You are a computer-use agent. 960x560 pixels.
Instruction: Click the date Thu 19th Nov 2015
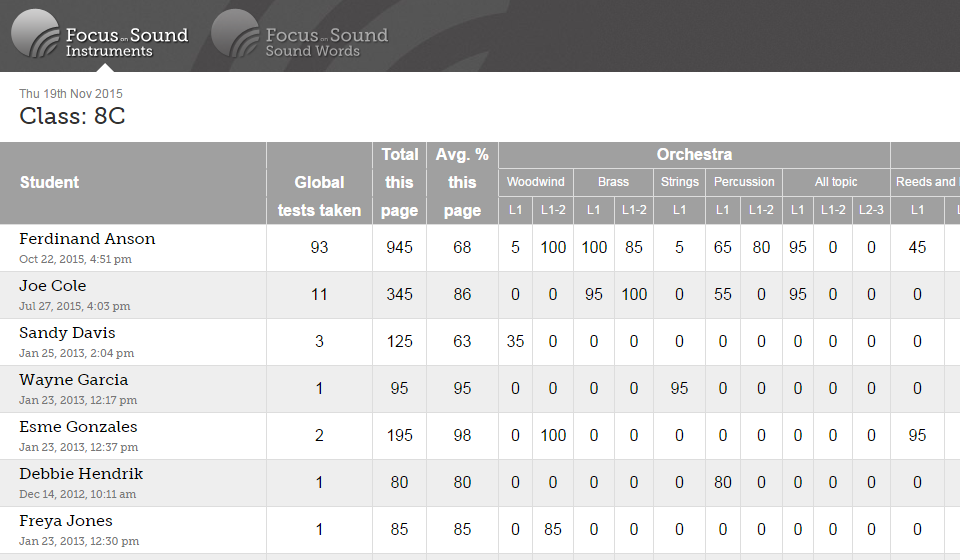71,94
